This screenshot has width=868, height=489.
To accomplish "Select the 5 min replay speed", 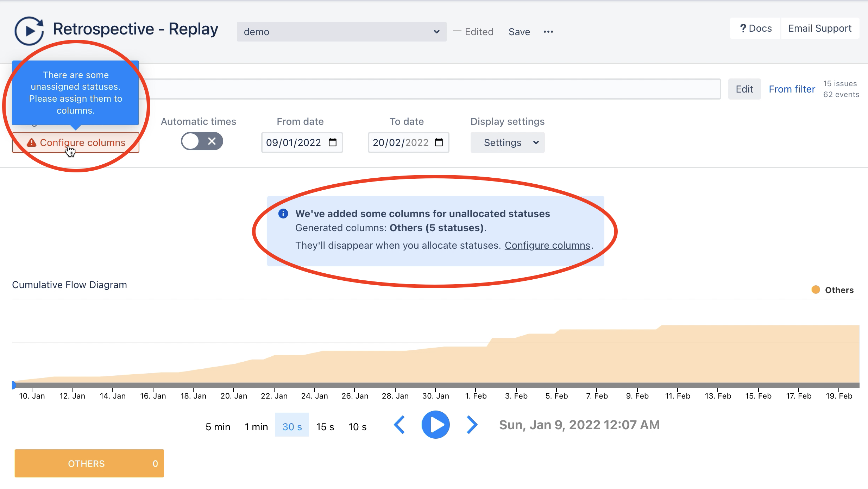I will click(218, 427).
